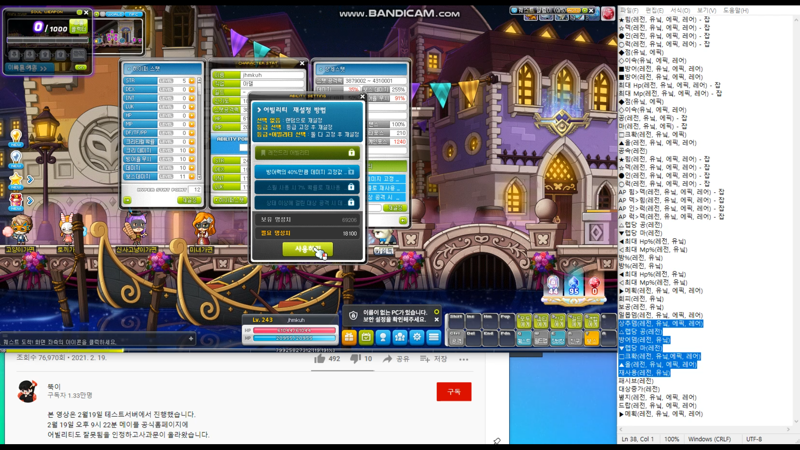Click the uploader's channel avatar

[x=28, y=391]
